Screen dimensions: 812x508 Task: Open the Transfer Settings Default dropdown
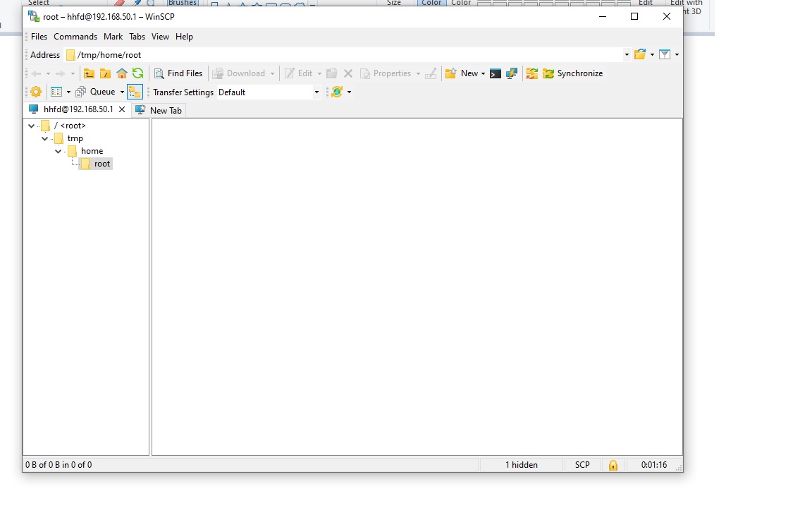point(316,92)
